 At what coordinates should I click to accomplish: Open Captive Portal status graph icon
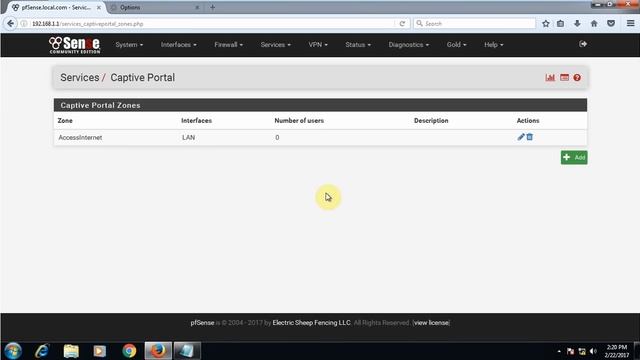pos(550,78)
